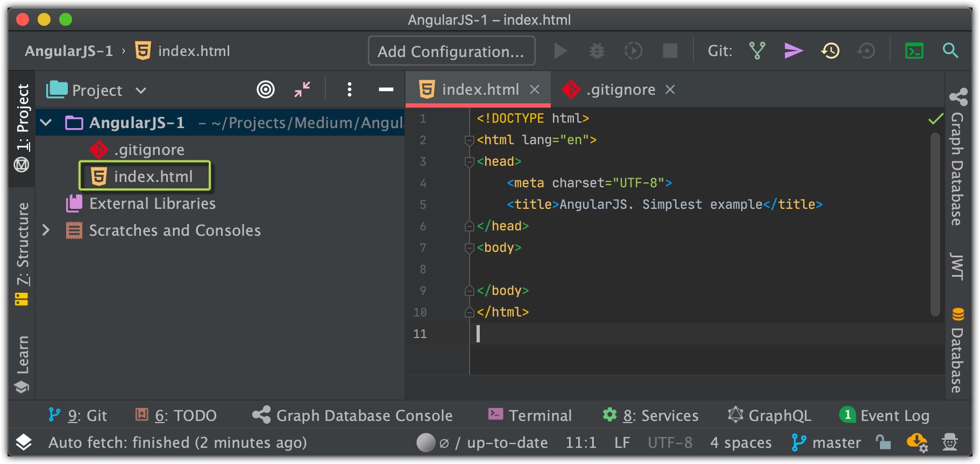Open Project panel options (three dots)
Image resolution: width=980 pixels, height=464 pixels.
350,89
